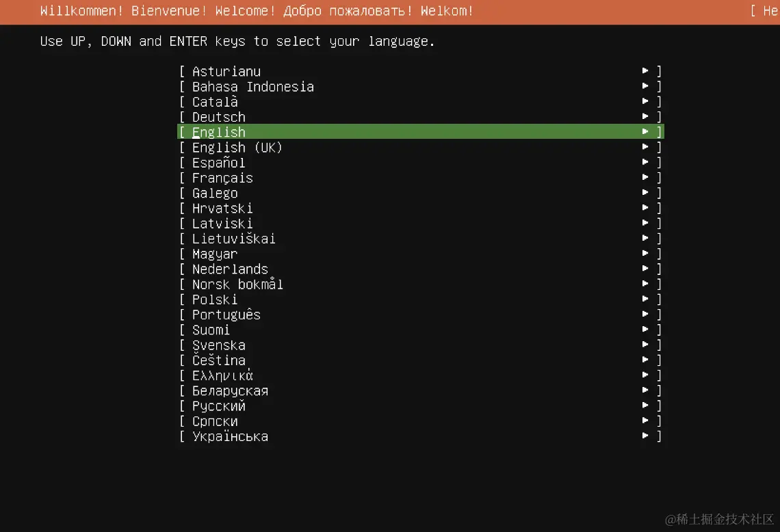Screen dimensions: 780x532
Task: Select Latviski language
Action: pyautogui.click(x=420, y=223)
